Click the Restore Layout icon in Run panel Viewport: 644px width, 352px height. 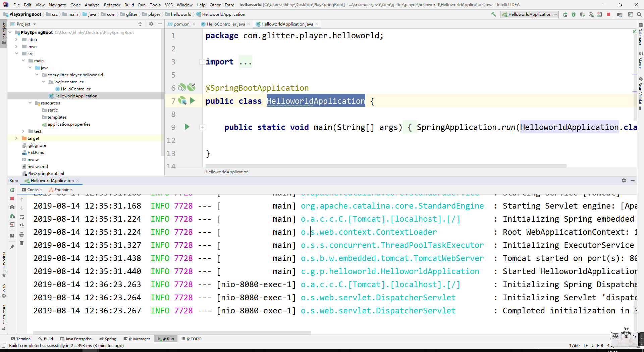(x=12, y=235)
